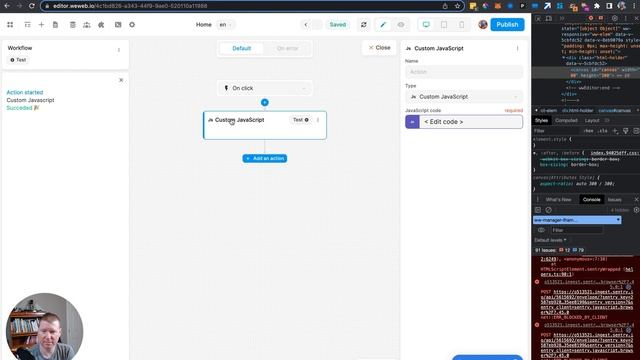Image resolution: width=640 pixels, height=360 pixels.
Task: Click blue plus between trigger and action
Action: click(x=264, y=102)
